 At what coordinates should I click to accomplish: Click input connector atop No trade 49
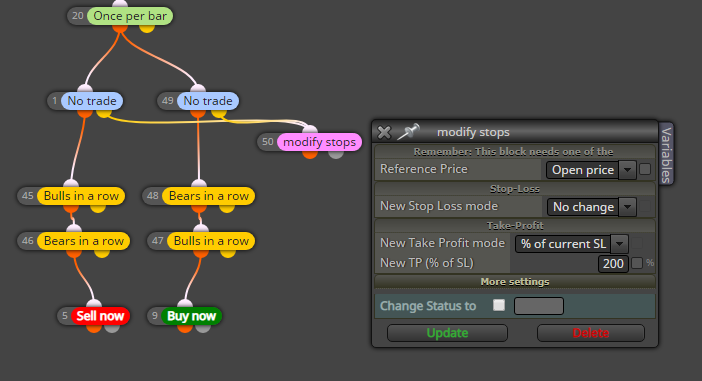[198, 89]
